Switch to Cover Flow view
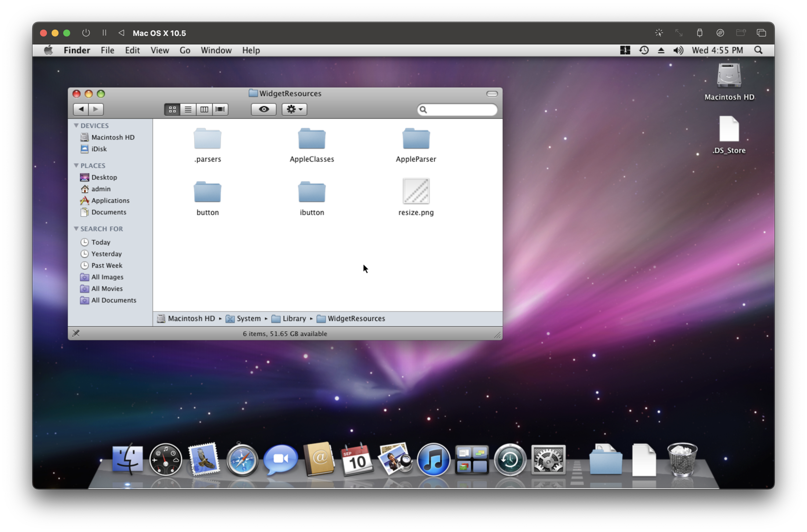 pyautogui.click(x=220, y=109)
